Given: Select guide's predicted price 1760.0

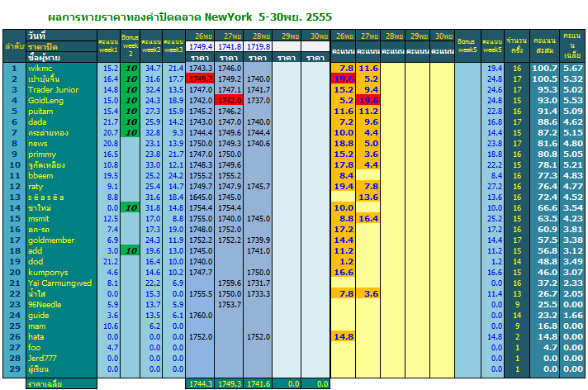Looking at the screenshot, I should 200,316.
